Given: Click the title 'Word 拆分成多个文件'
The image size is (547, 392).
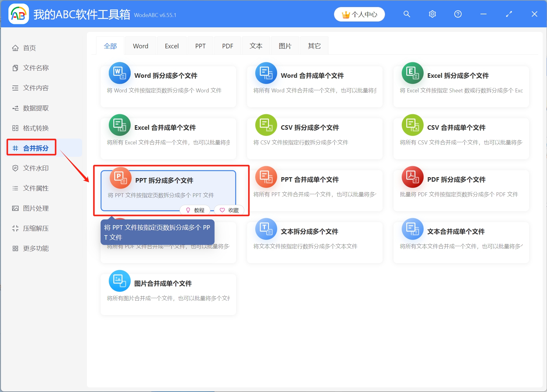Looking at the screenshot, I should point(166,76).
